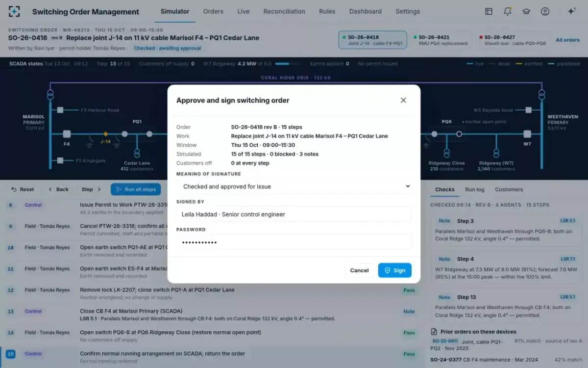Viewport: 588px width, 368px height.
Task: Click the F4 breaker at Marisol Primary
Action: [67, 134]
